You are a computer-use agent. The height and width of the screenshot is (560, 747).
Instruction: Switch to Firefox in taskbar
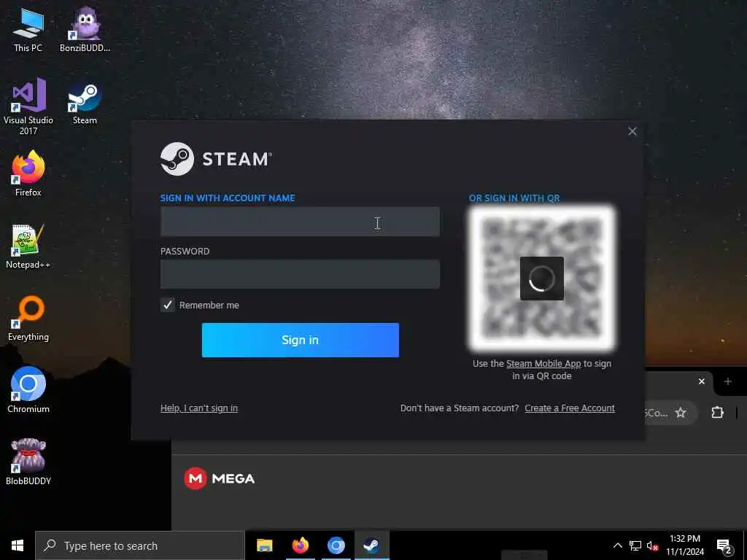click(300, 545)
